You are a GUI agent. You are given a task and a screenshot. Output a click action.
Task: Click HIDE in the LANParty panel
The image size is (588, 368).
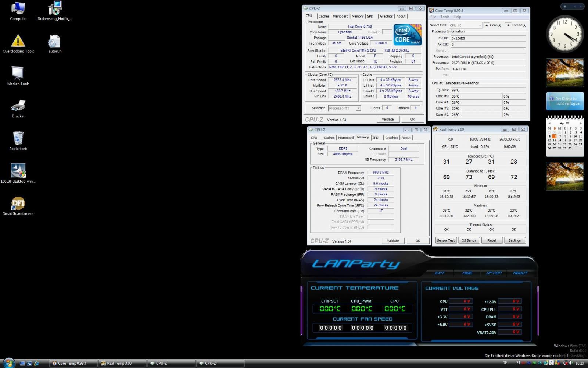point(467,273)
